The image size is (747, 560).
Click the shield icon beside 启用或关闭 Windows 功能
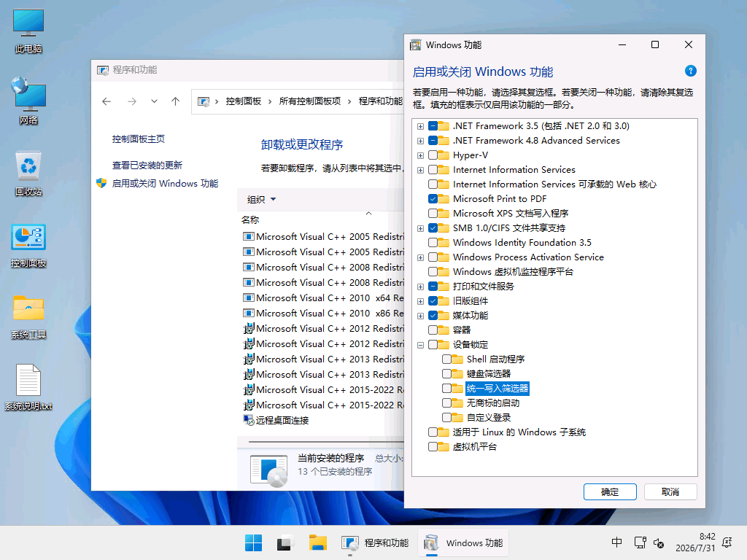tap(101, 183)
